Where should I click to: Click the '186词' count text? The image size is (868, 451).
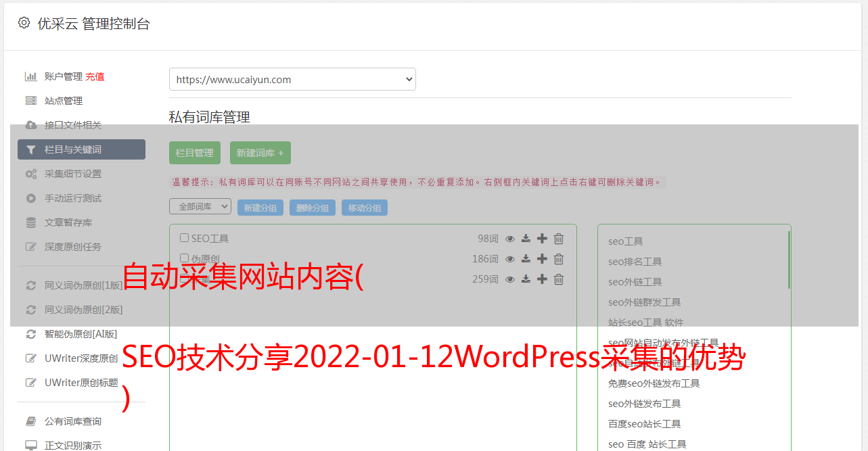point(485,259)
